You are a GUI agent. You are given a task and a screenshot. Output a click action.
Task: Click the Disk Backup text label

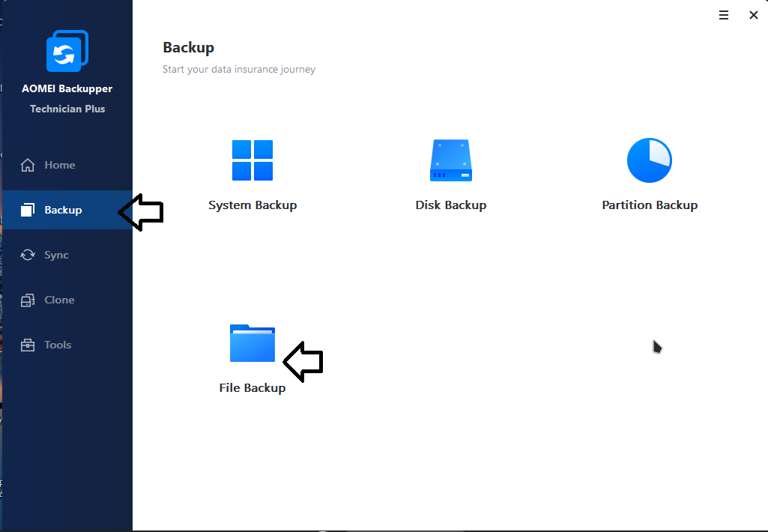tap(450, 205)
